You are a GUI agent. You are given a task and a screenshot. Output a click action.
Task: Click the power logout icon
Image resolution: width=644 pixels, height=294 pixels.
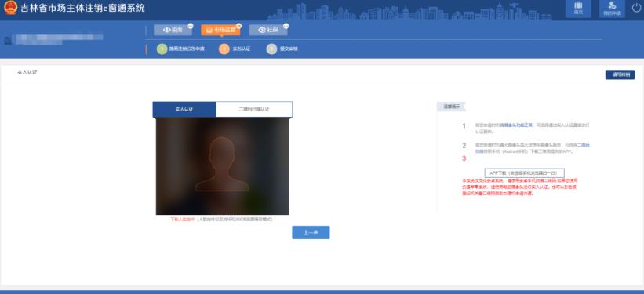(x=636, y=8)
